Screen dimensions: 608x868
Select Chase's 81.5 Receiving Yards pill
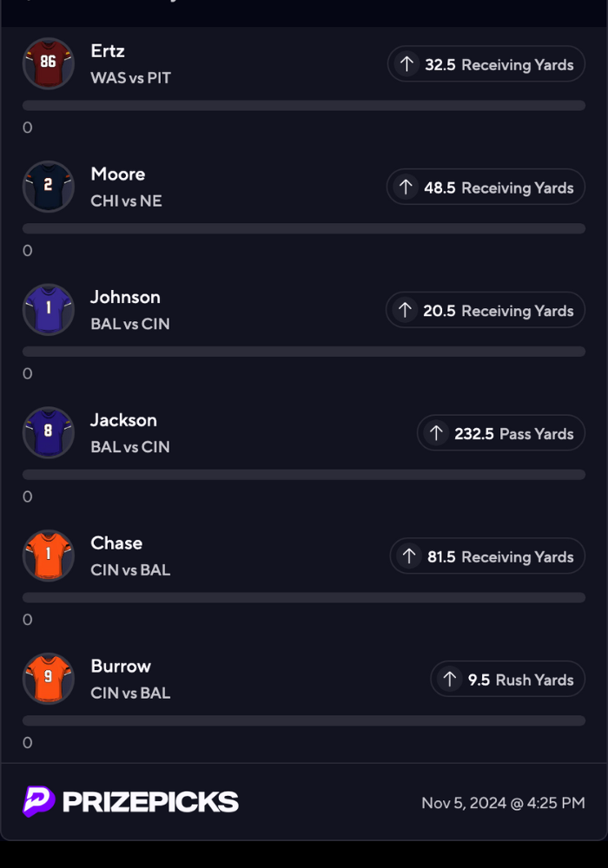click(487, 556)
